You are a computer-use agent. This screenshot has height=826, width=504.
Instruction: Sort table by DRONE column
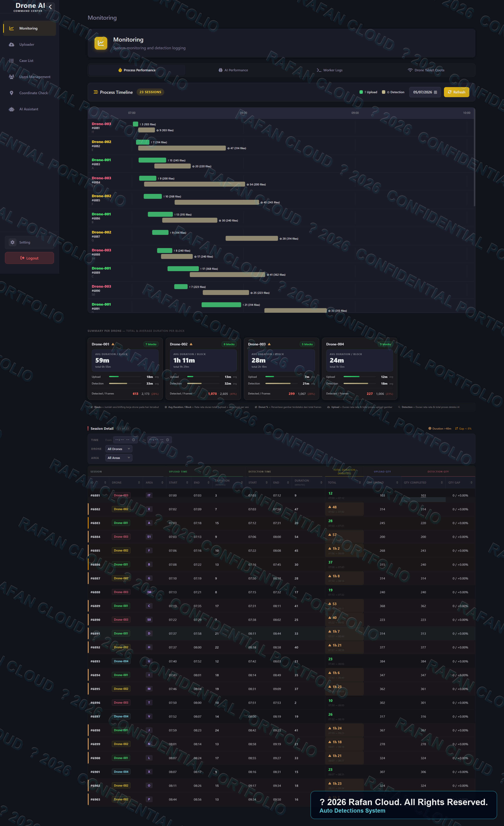pyautogui.click(x=126, y=483)
